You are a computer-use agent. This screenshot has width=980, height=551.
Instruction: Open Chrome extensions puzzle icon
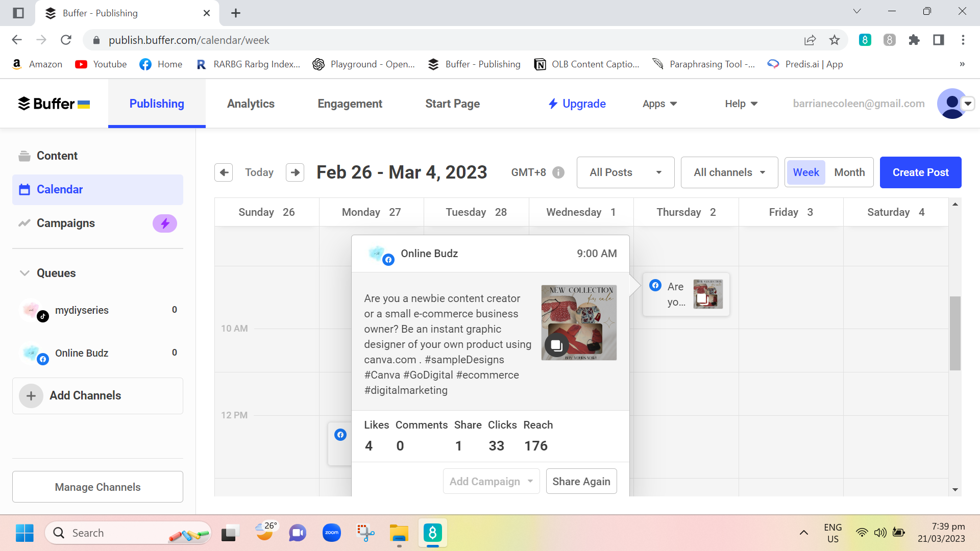coord(914,40)
